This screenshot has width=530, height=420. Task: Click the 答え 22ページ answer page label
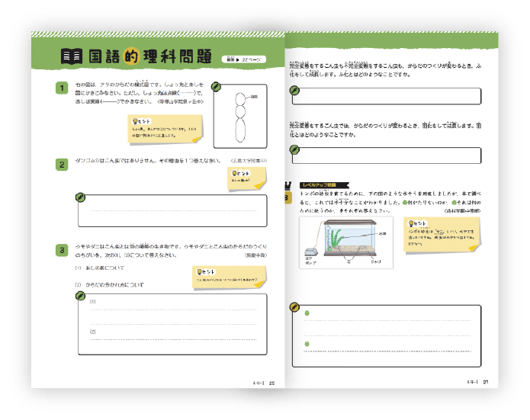(243, 59)
